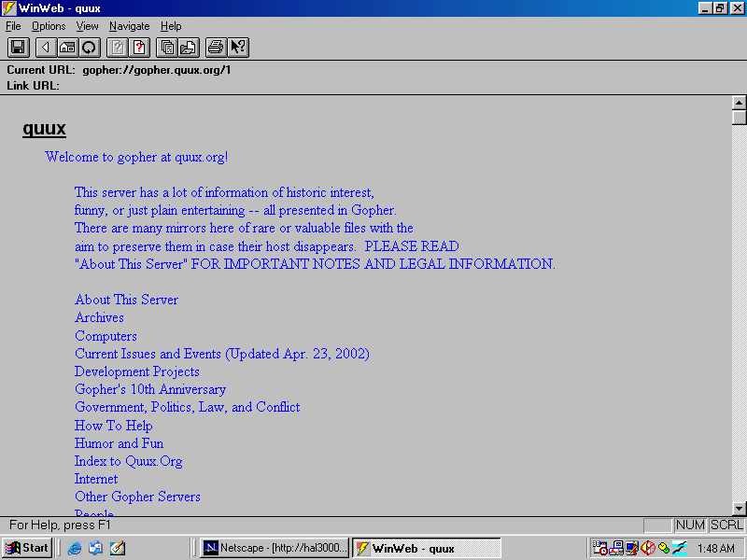Image resolution: width=747 pixels, height=560 pixels.
Task: Click the scrollbar down arrow
Action: [x=740, y=508]
